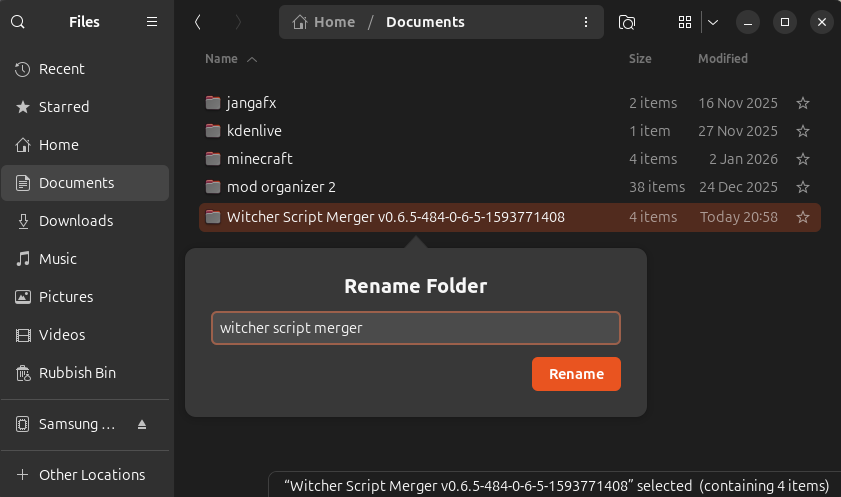Screen dimensions: 841x497
Task: Select Downloads in the sidebar
Action: tap(76, 221)
